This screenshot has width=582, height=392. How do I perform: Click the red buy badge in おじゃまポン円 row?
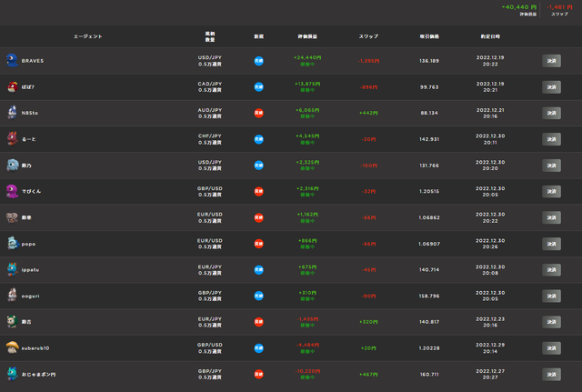tap(258, 374)
